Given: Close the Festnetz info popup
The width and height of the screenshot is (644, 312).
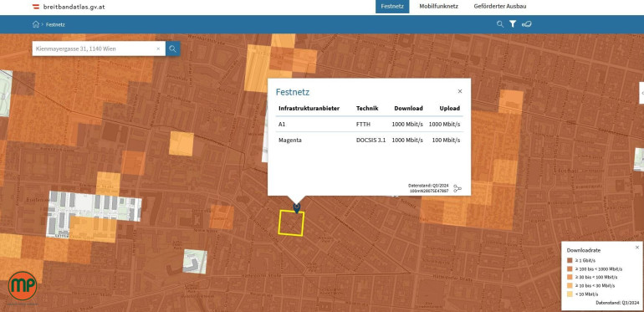Looking at the screenshot, I should pyautogui.click(x=460, y=91).
